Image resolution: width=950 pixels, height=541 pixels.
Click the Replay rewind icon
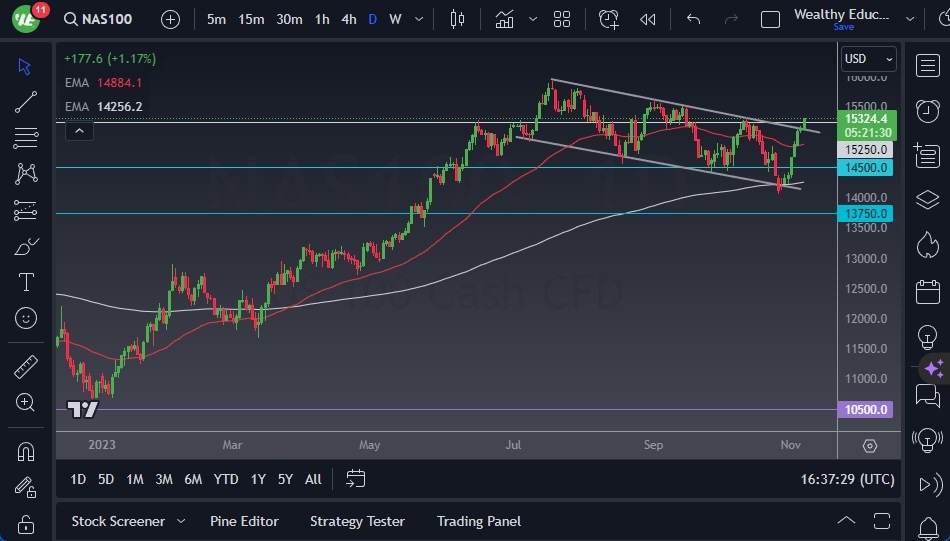648,19
